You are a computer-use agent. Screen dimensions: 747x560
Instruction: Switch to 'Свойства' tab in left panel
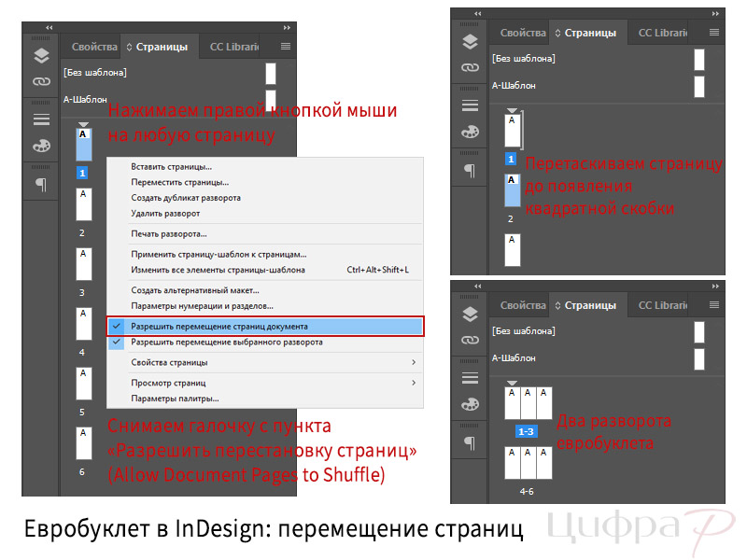(x=94, y=47)
